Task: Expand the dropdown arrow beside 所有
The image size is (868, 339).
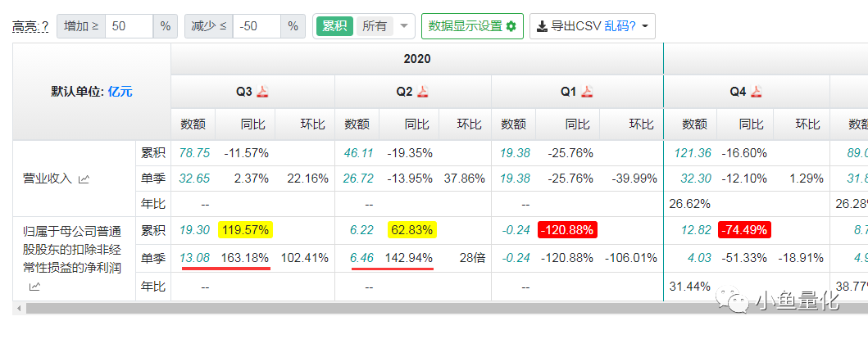Action: click(x=403, y=26)
